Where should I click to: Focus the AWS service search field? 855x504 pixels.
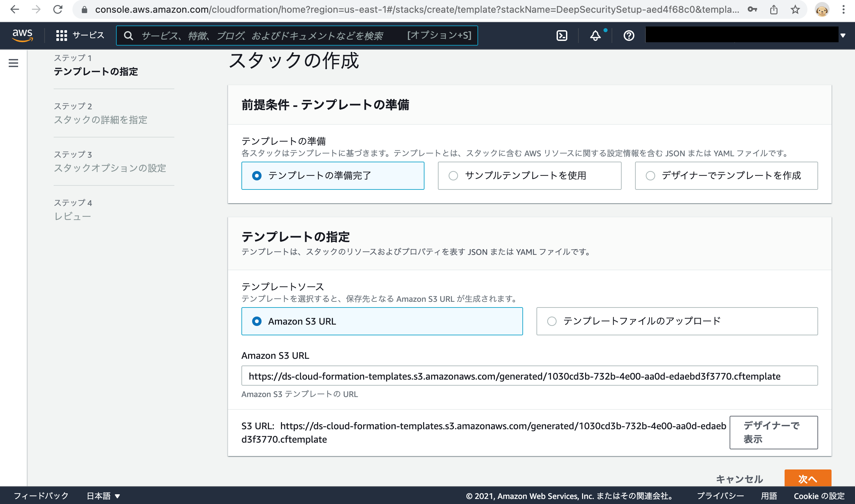point(297,35)
